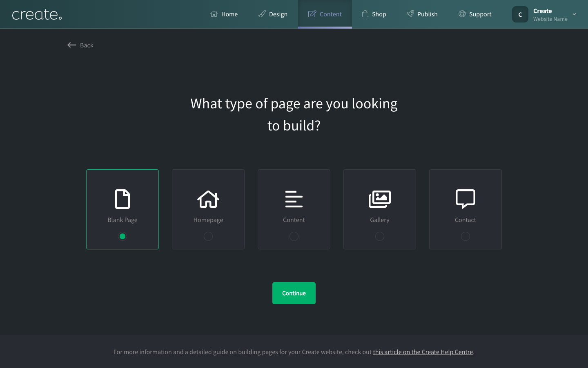This screenshot has height=368, width=588.
Task: Open the Publish menu item
Action: click(x=422, y=14)
